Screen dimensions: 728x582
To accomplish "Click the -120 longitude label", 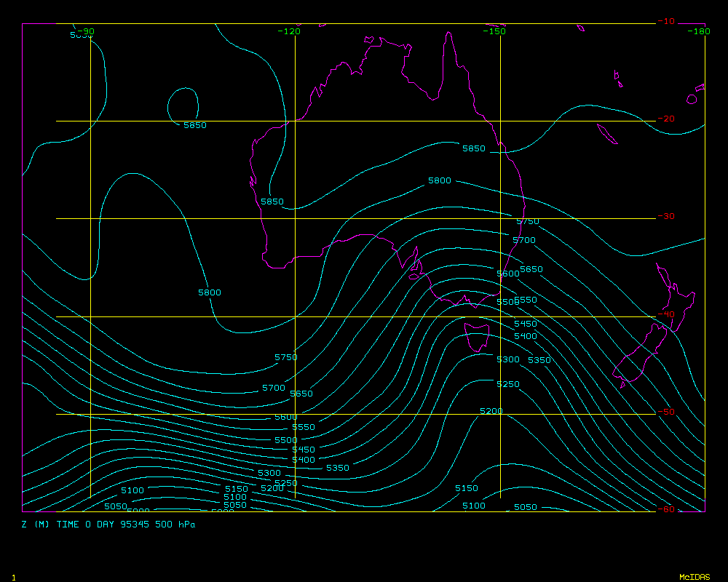I will (x=289, y=31).
